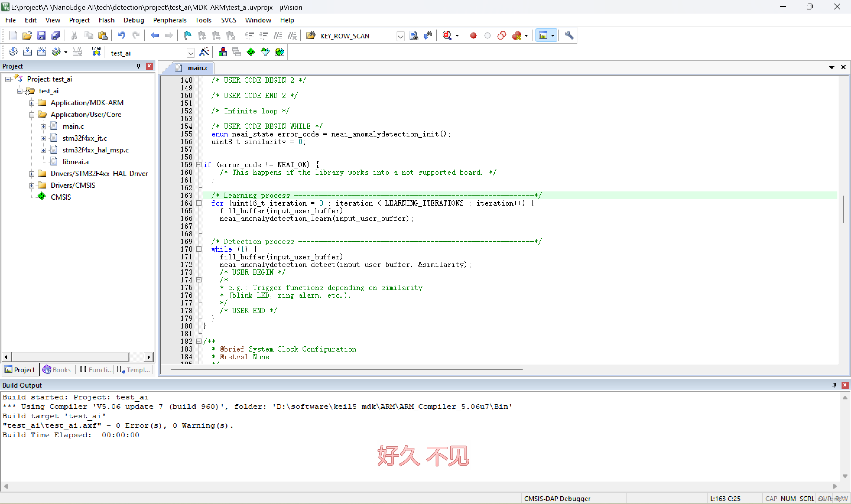Screen dimensions: 851x504
Task: Click the Download to flash (LOAD) icon
Action: (96, 52)
